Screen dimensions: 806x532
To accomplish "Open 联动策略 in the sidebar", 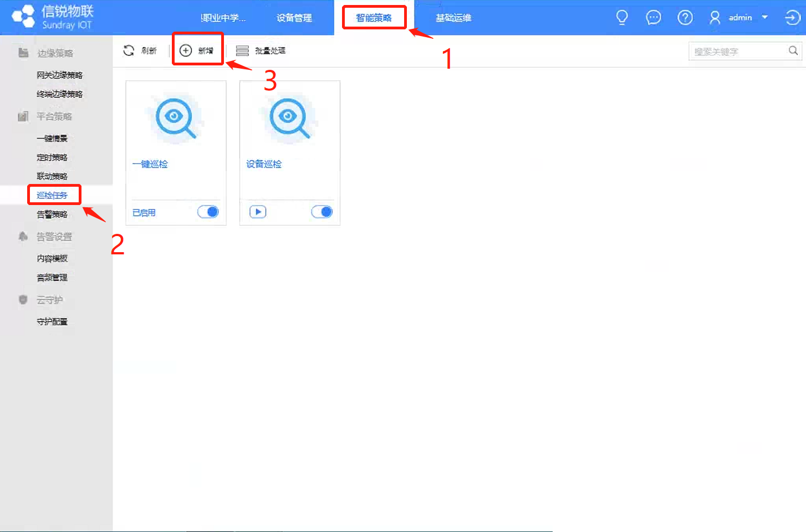I will pos(52,176).
